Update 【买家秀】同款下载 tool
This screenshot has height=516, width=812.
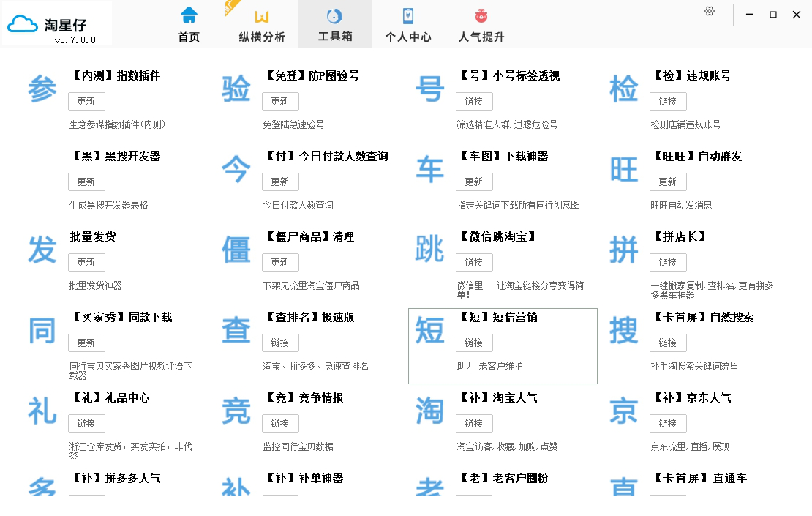86,343
